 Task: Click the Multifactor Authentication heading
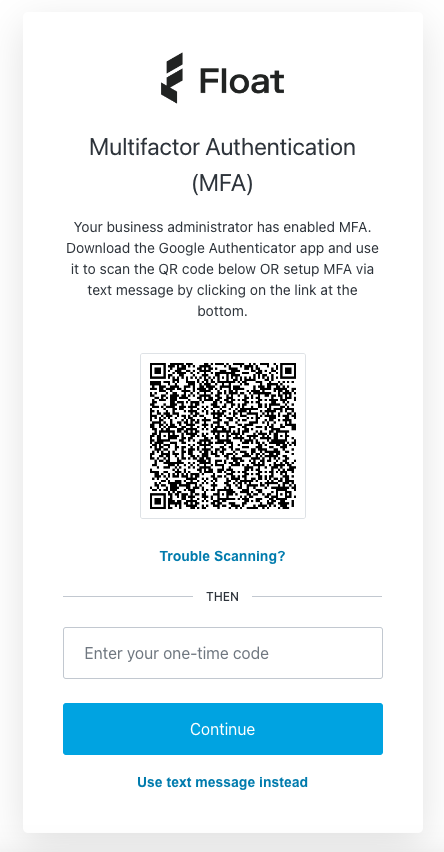tap(222, 147)
